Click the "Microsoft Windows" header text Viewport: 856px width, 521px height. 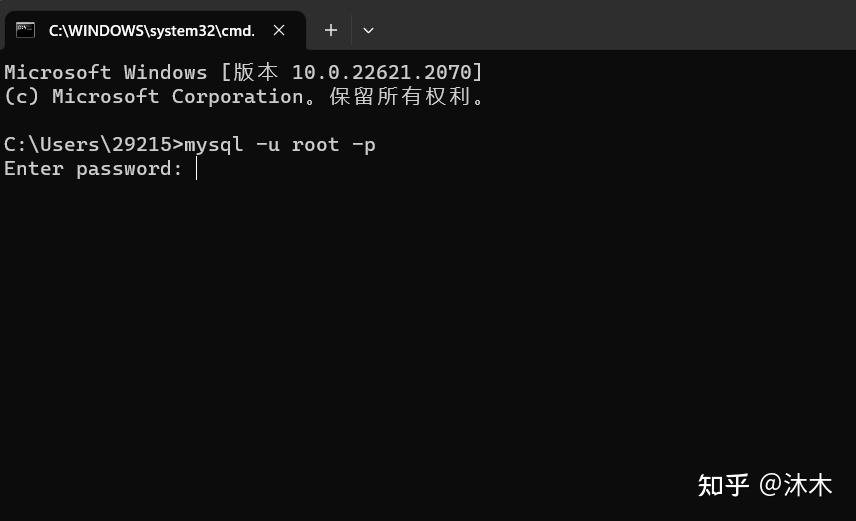click(105, 72)
